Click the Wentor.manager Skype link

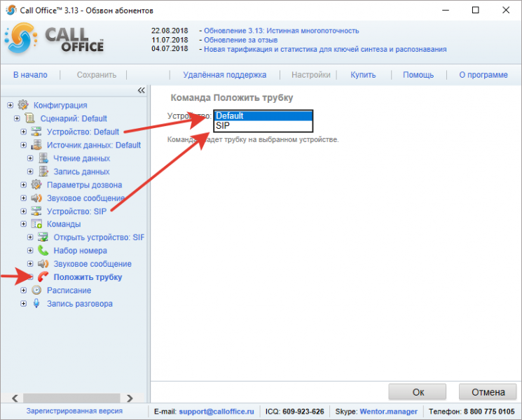click(388, 412)
